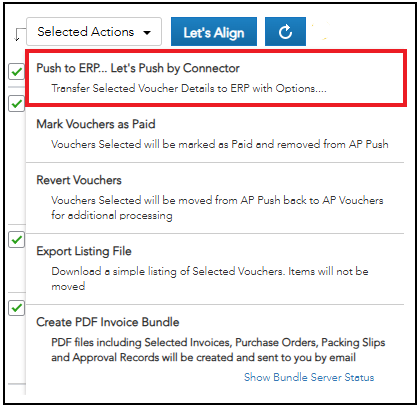Open the Selected Actions dropdown
Viewport: 420px width, 407px height.
(94, 32)
